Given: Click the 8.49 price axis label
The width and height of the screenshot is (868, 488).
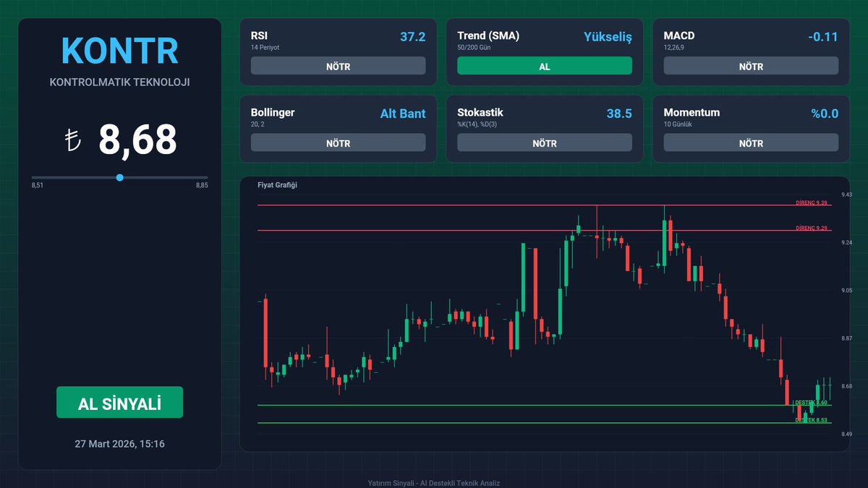Looking at the screenshot, I should [846, 435].
